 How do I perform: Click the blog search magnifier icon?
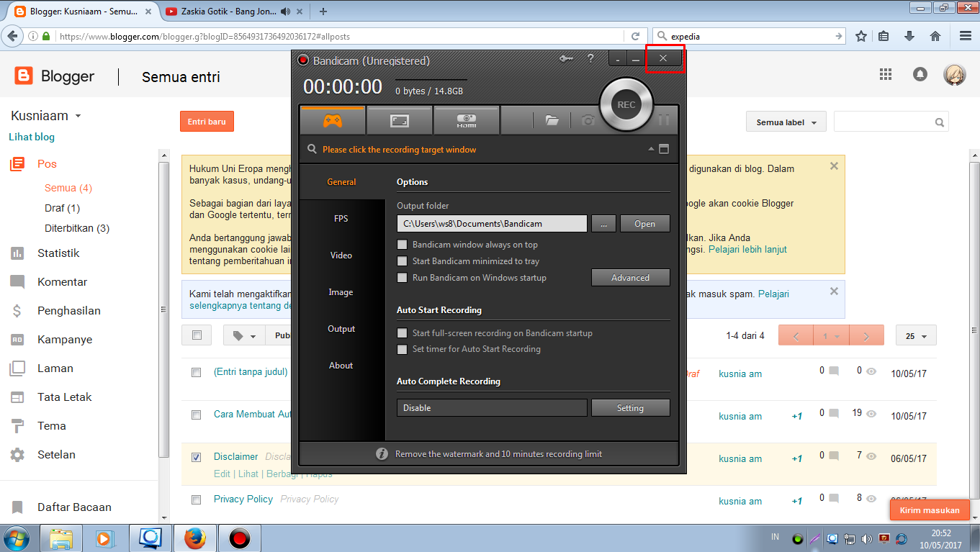[939, 122]
